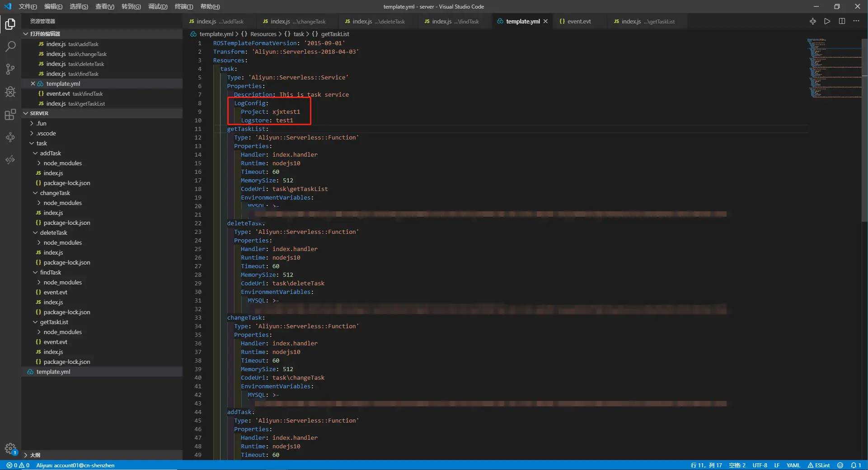Close template.yml in open editors list

33,84
